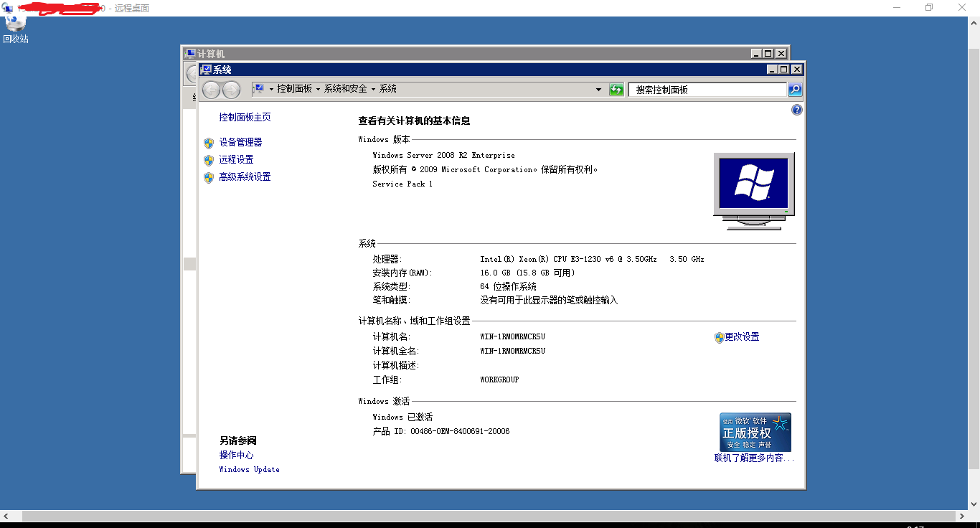The image size is (980, 528).
Task: Click shield icon beside 远程设置
Action: (x=209, y=160)
